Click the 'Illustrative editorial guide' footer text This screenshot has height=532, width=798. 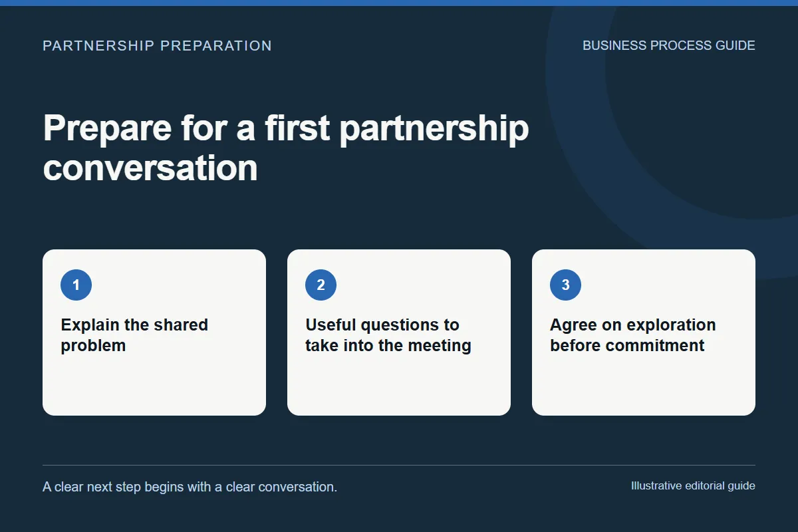point(693,485)
